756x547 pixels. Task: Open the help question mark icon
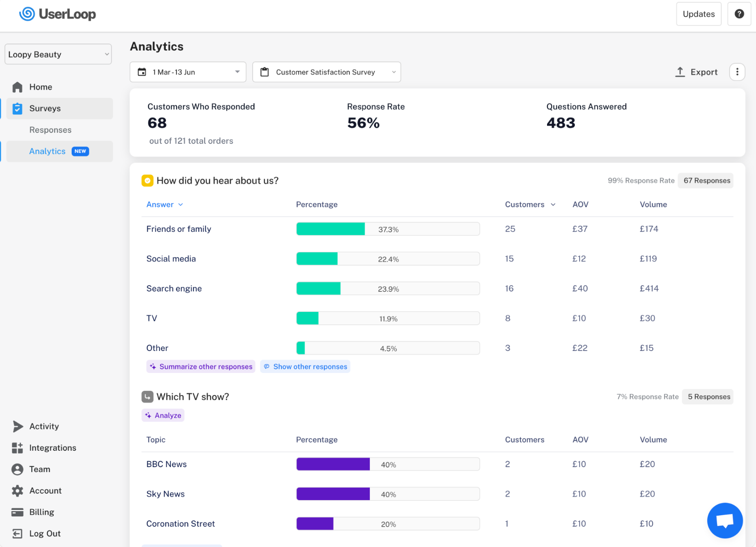click(739, 14)
